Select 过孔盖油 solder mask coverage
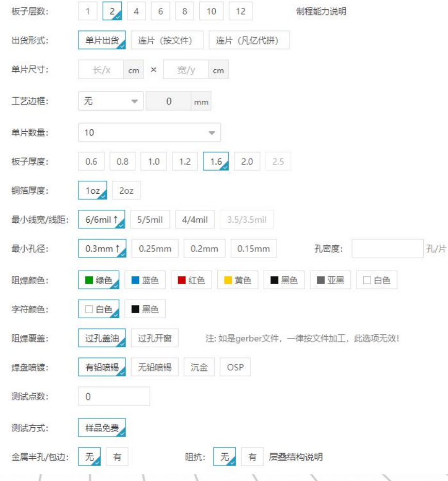The width and height of the screenshot is (448, 481). pyautogui.click(x=102, y=338)
